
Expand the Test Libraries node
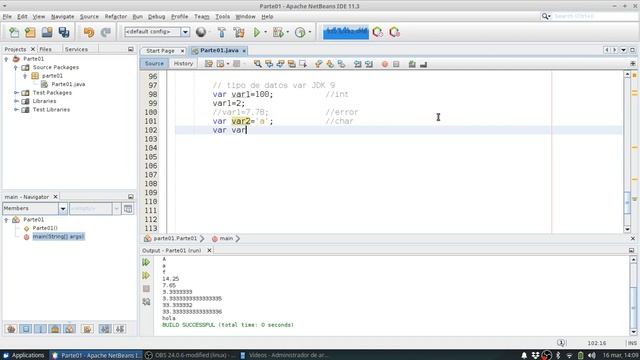(x=16, y=110)
